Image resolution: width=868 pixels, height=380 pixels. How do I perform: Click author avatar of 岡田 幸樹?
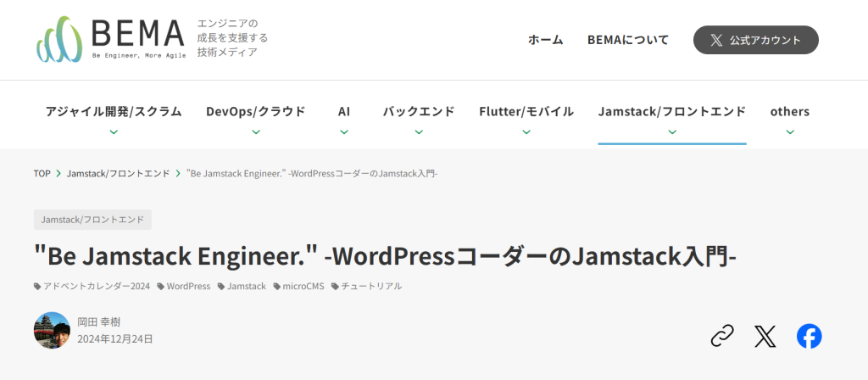(52, 330)
